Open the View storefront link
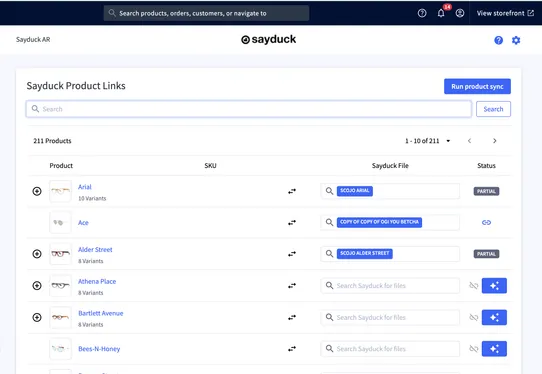 [x=505, y=13]
